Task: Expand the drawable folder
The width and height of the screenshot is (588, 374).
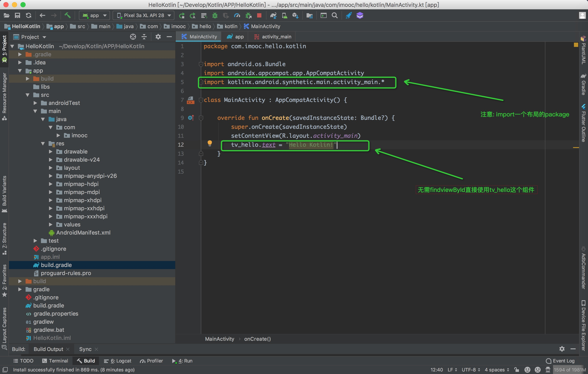Action: [51, 151]
